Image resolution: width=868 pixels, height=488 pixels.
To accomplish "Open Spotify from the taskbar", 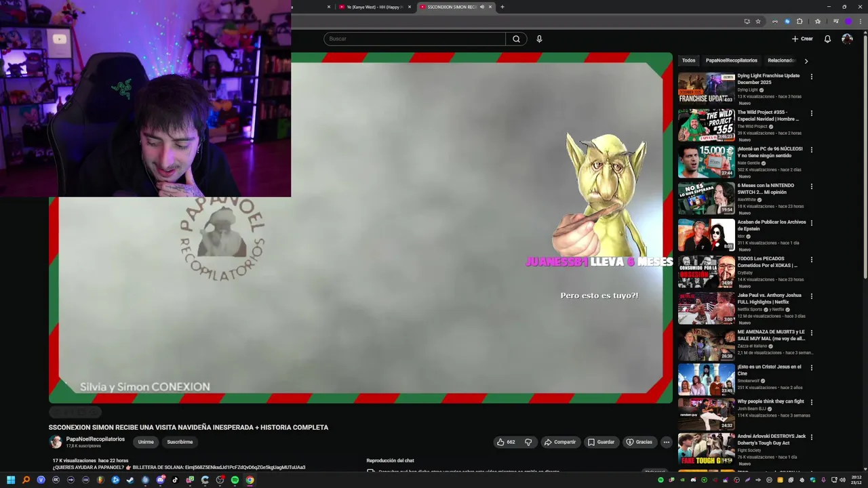I will (x=235, y=480).
